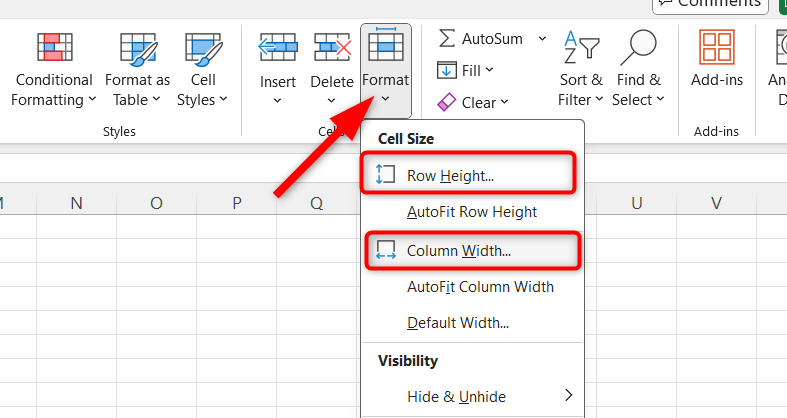Screen dimensions: 787x418
Task: Choose Column Width from the menu
Action: click(x=459, y=251)
